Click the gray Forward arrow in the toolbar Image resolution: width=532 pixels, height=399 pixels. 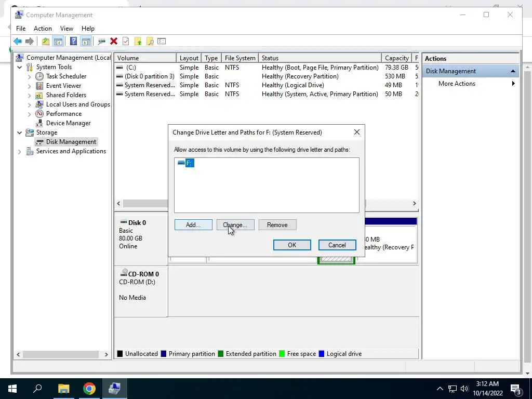(30, 42)
